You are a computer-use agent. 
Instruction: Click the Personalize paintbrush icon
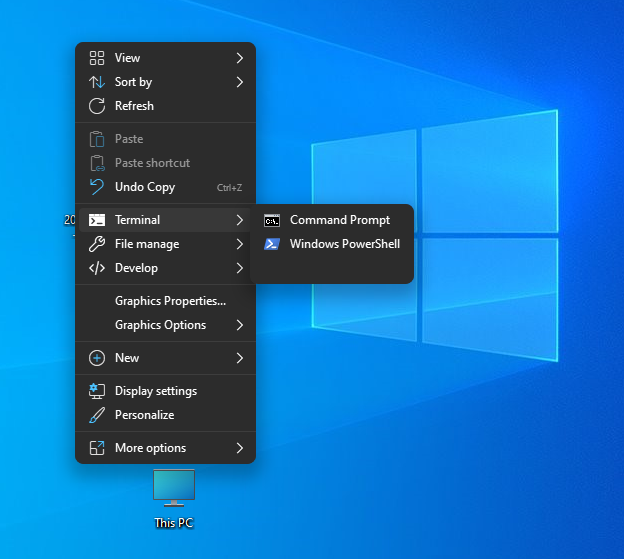point(97,415)
